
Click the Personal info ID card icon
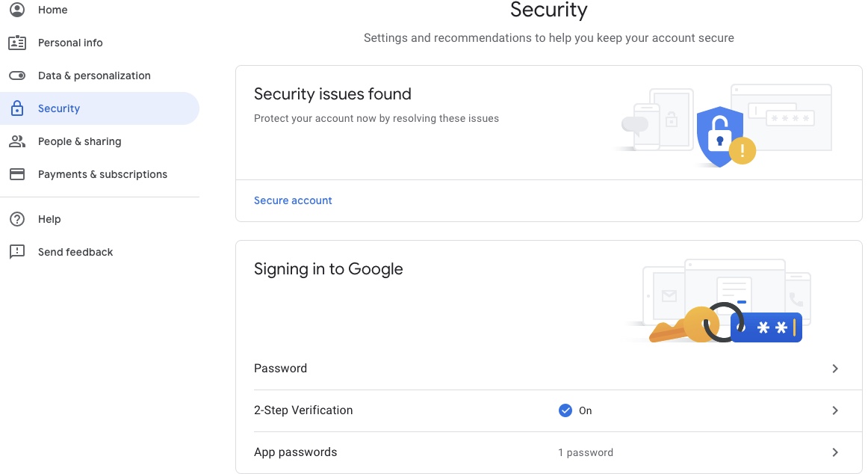(16, 43)
